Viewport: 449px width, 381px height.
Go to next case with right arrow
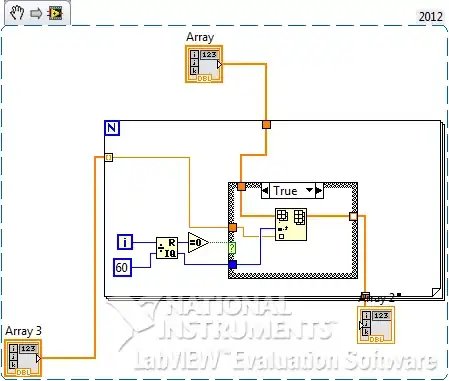tap(319, 191)
